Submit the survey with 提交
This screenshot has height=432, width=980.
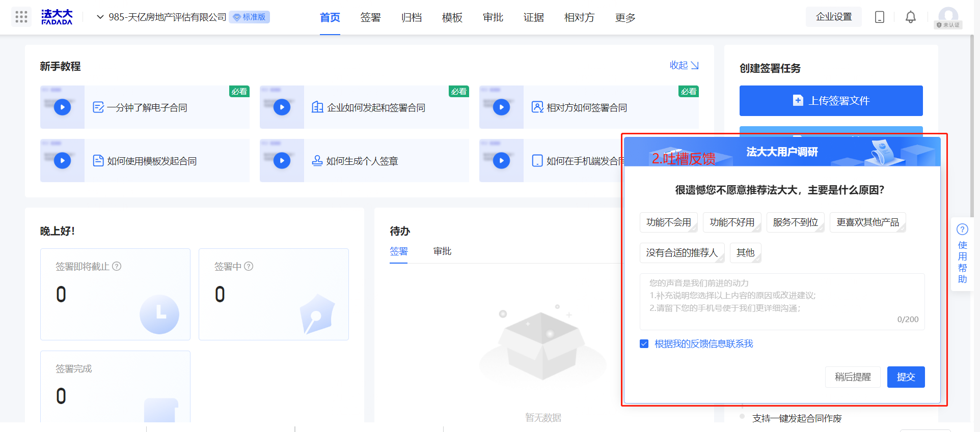(x=906, y=377)
